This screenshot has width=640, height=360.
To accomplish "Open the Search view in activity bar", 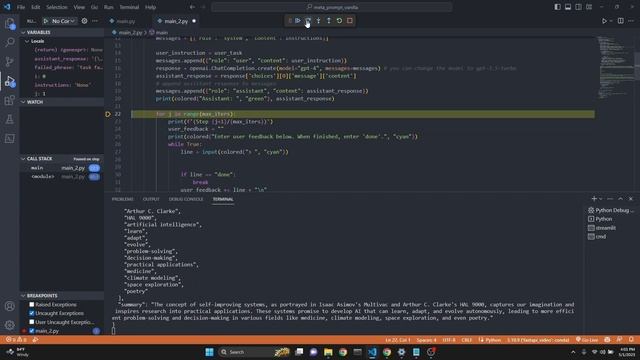I will [10, 42].
